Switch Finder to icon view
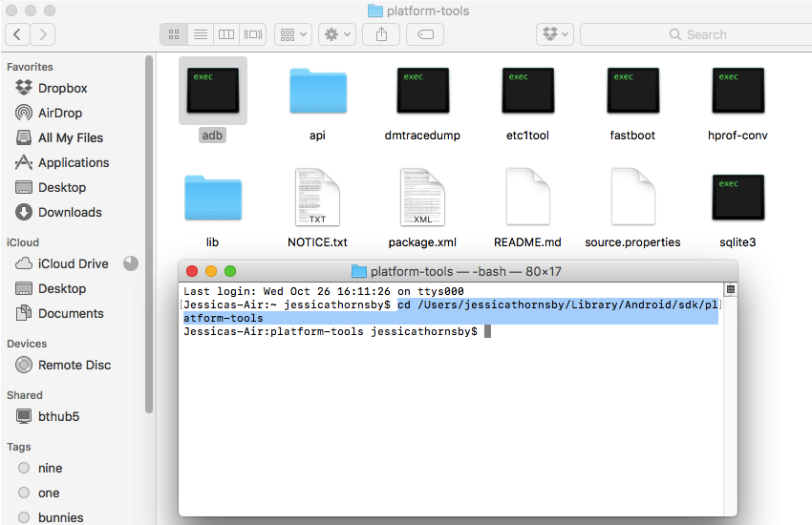Screen dimensions: 812x525 click(x=174, y=34)
